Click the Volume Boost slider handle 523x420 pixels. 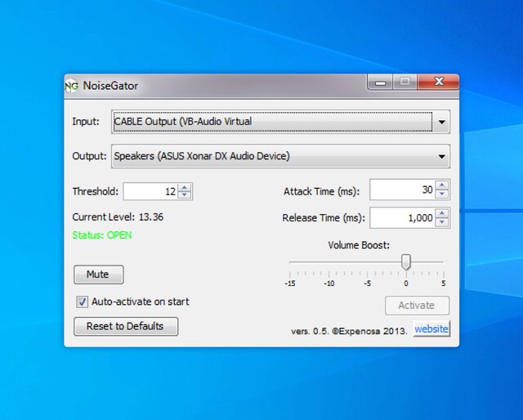(x=406, y=261)
